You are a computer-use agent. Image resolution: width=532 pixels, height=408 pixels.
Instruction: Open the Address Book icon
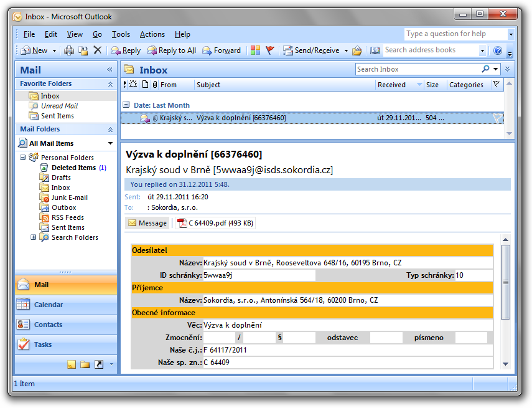(x=375, y=50)
